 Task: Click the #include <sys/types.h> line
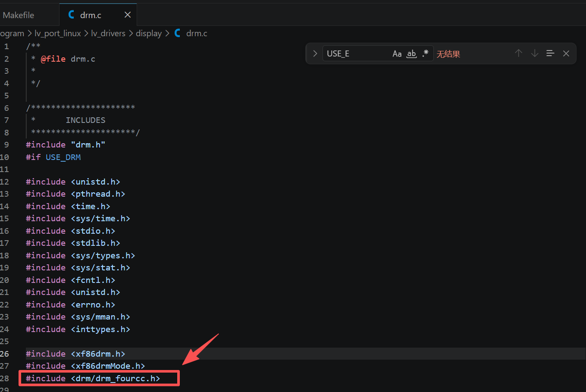click(80, 255)
